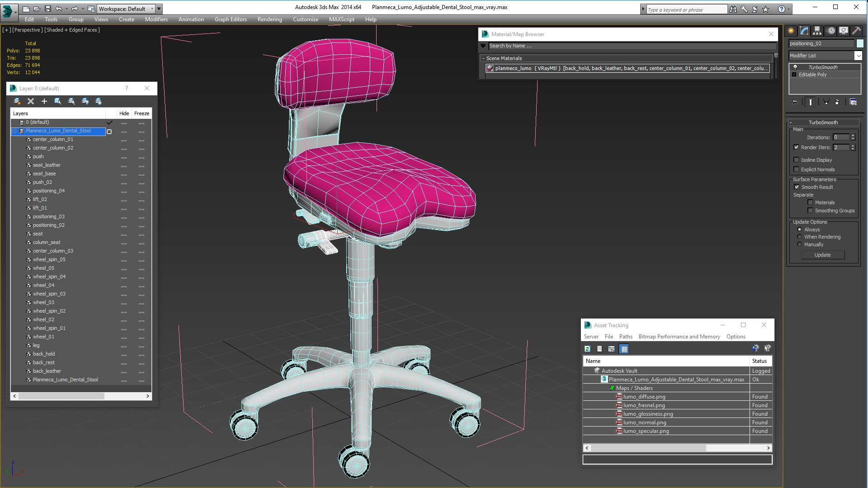Open the Hierarchy command panel tab
Image resolution: width=868 pixels, height=488 pixels.
(817, 31)
